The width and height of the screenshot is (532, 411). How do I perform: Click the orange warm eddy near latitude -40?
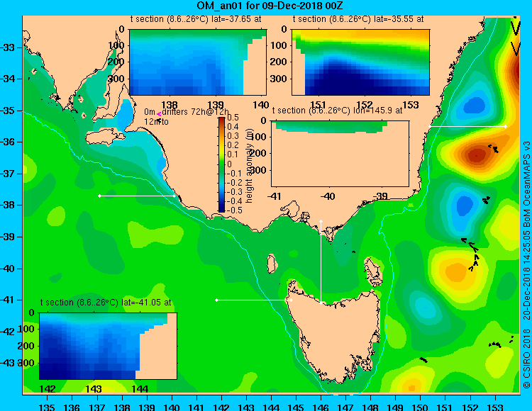click(x=456, y=271)
